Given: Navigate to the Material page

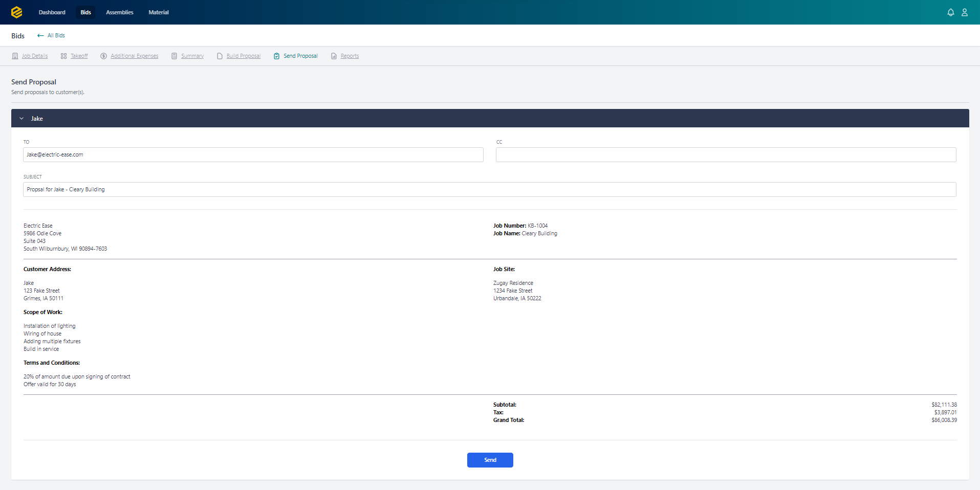Looking at the screenshot, I should pos(158,12).
